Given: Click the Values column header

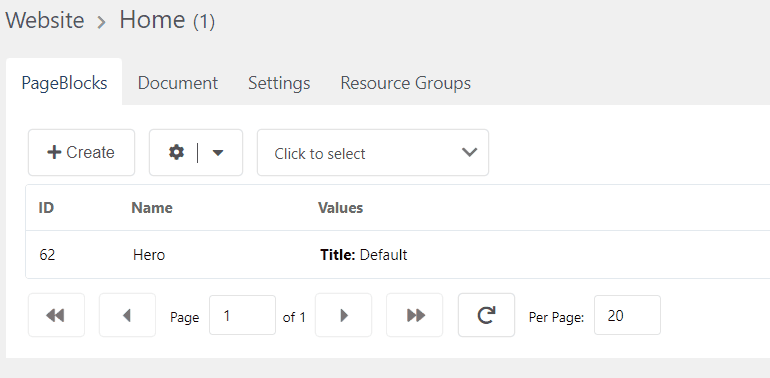Looking at the screenshot, I should 340,208.
